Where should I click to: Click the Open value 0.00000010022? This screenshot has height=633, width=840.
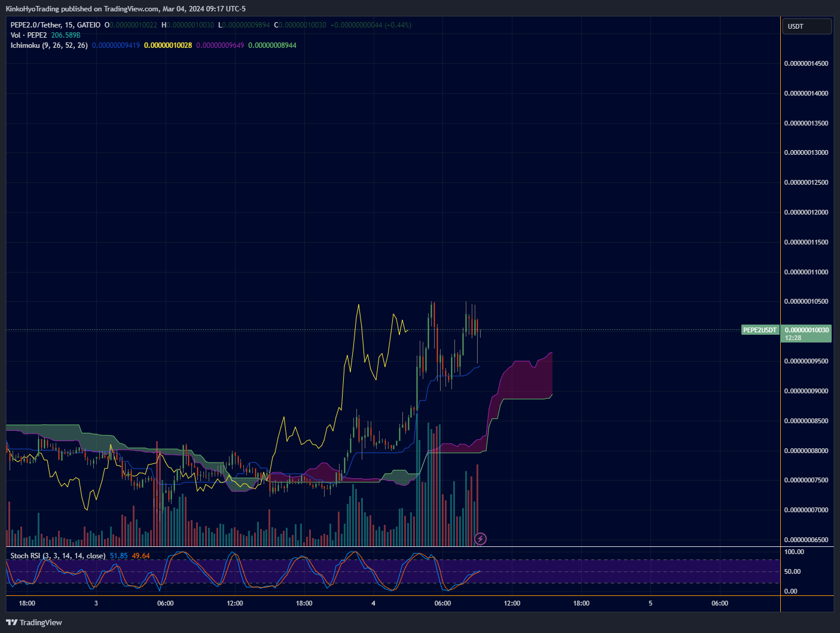coord(133,25)
